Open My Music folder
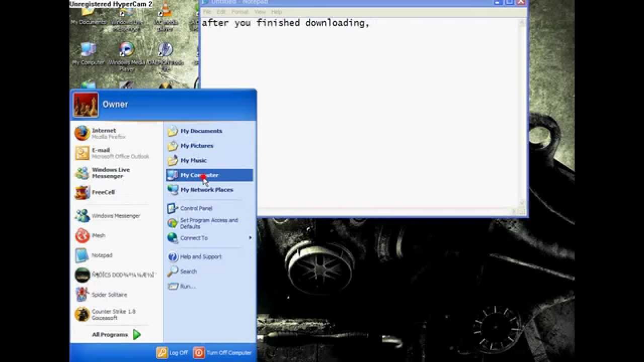 coord(209,160)
